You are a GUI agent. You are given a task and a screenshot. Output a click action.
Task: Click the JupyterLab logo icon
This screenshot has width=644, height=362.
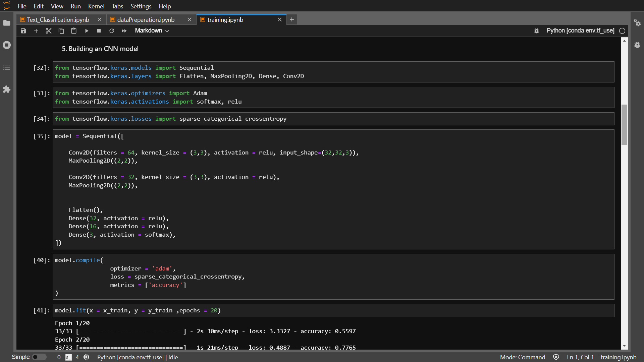tap(7, 6)
